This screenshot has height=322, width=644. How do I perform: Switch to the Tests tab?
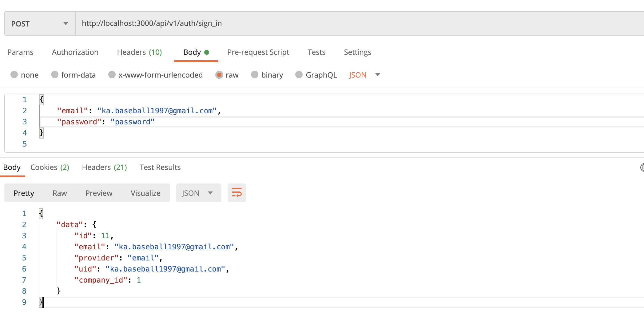point(316,52)
